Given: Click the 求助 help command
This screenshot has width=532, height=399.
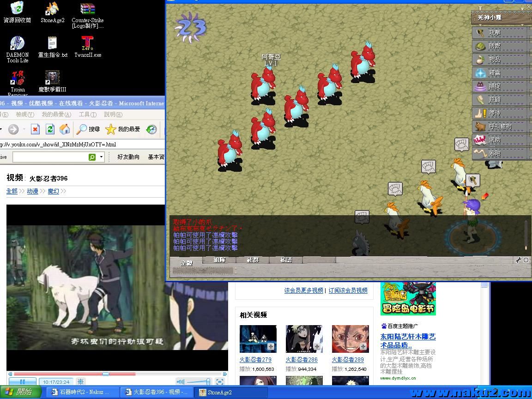Looking at the screenshot, I should pyautogui.click(x=499, y=140).
